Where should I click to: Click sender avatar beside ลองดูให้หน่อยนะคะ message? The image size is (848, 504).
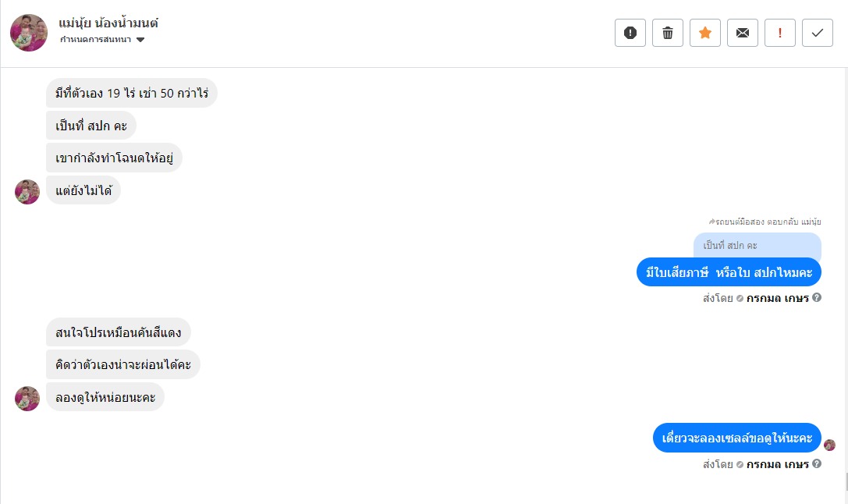point(27,398)
